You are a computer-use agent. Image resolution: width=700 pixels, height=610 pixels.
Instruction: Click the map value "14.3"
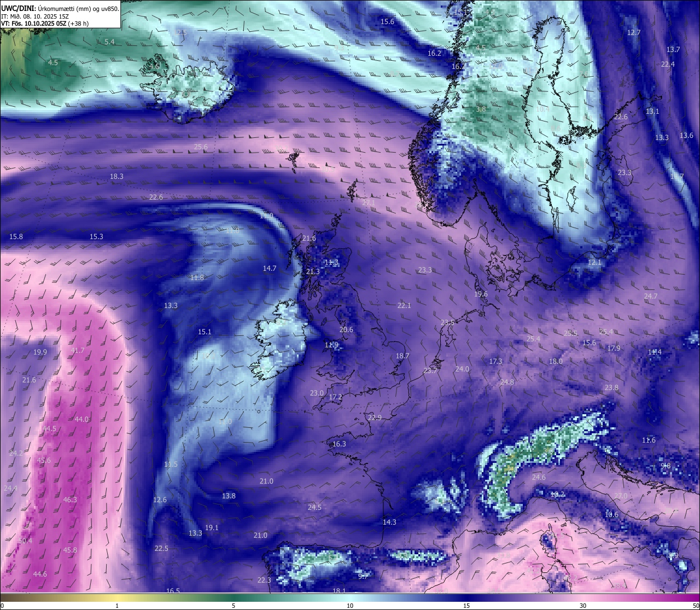coord(389,522)
